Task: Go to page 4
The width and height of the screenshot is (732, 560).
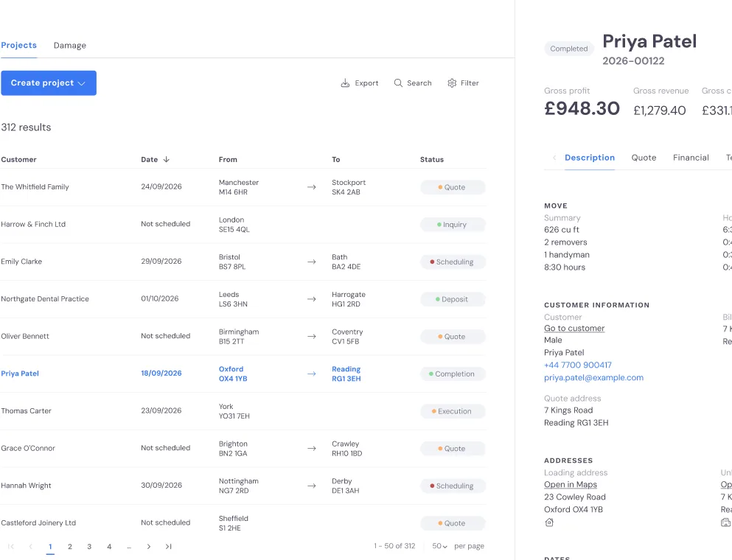Action: 109,547
